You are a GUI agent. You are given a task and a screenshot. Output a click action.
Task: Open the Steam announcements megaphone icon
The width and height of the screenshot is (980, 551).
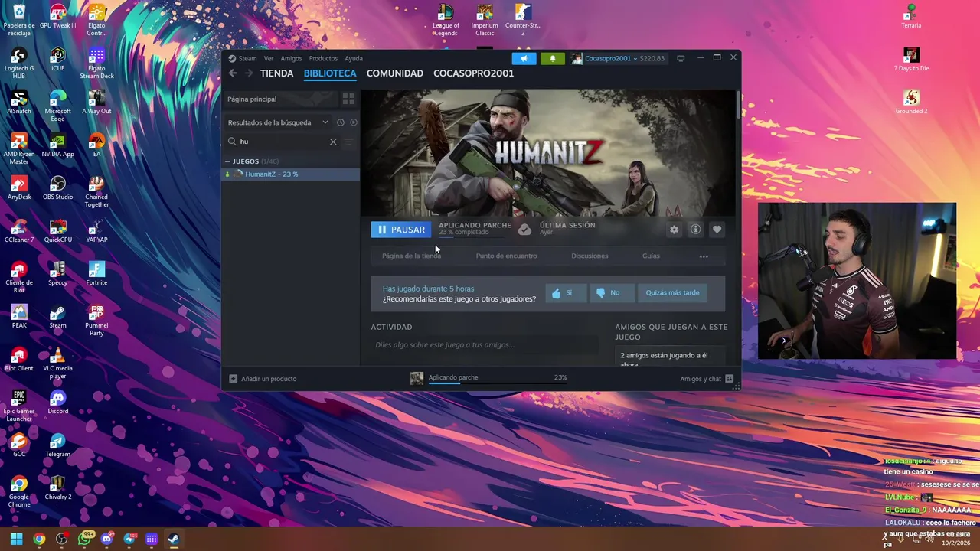[524, 58]
